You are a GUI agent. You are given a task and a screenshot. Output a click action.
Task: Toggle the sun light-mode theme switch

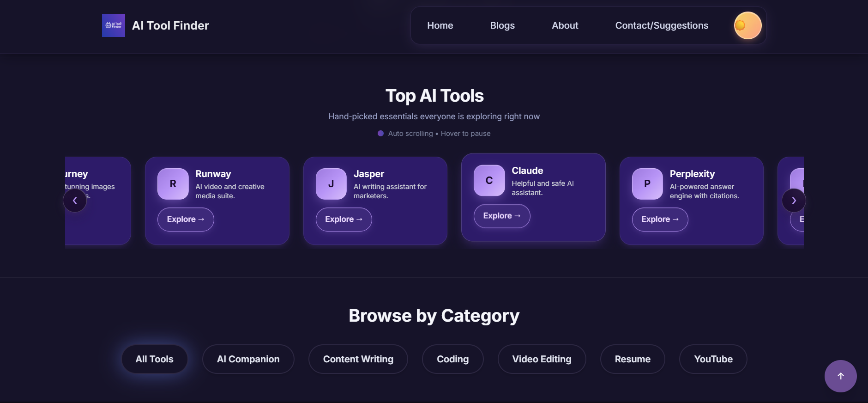coord(747,25)
